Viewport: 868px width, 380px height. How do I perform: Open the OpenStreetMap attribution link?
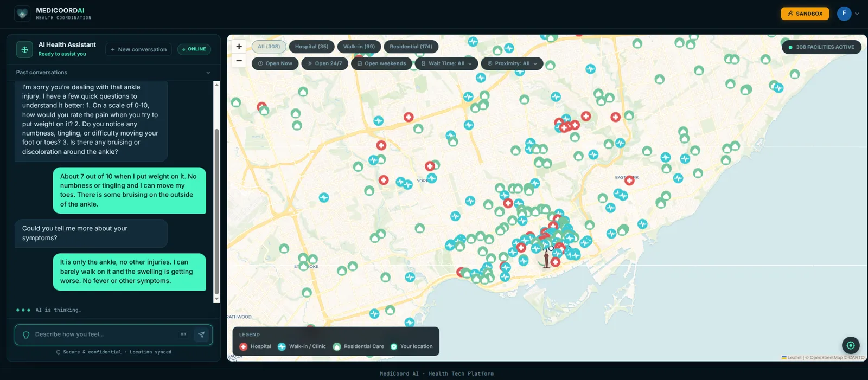[826, 358]
